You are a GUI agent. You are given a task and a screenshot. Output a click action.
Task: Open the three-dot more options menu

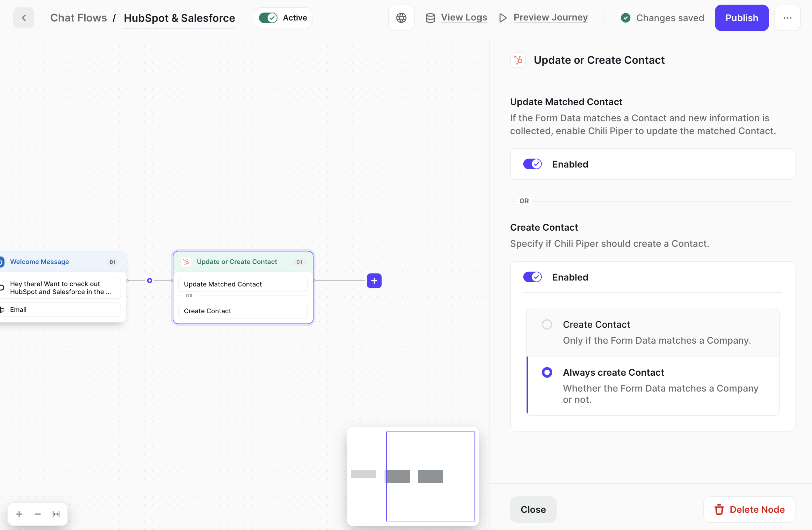(788, 18)
